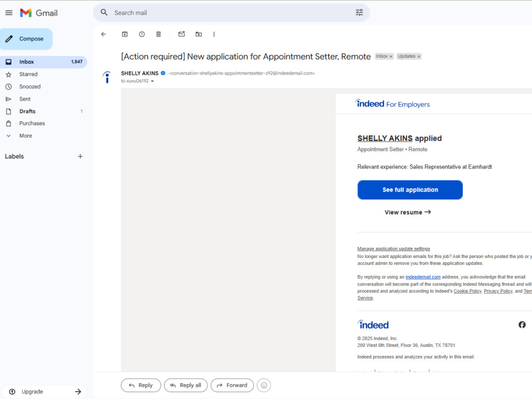Click See full application button
532x399 pixels.
pos(410,190)
